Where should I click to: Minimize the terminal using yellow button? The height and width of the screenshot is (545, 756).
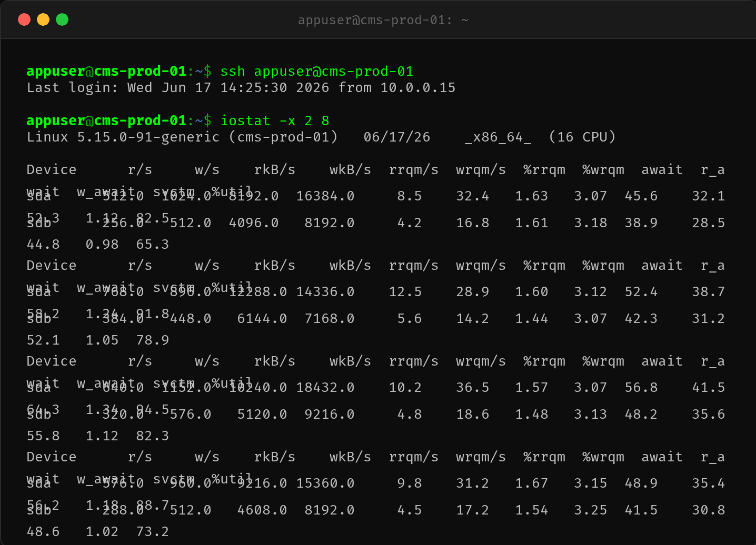(43, 19)
